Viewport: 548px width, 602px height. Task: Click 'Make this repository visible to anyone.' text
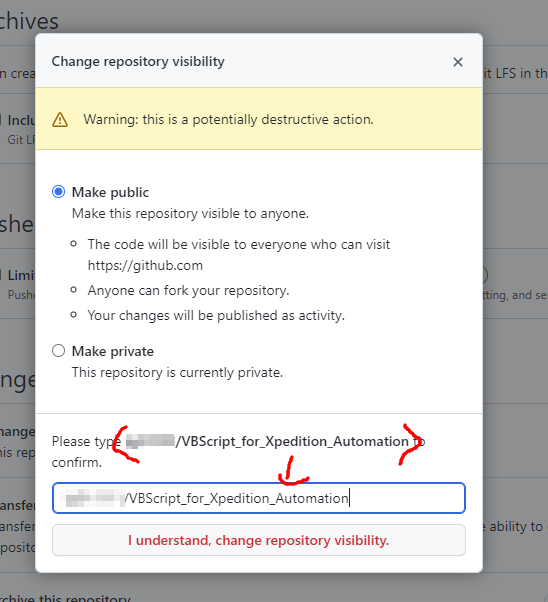tap(190, 213)
